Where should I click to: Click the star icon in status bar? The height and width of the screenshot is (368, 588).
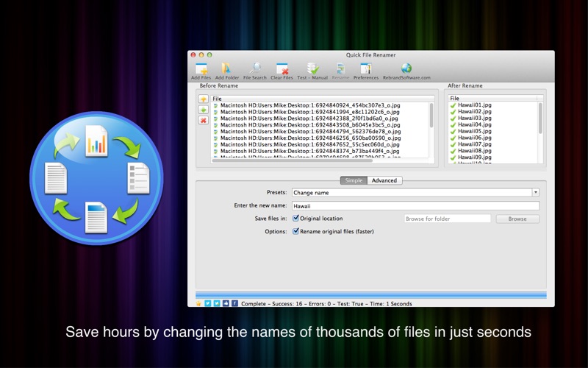point(198,303)
